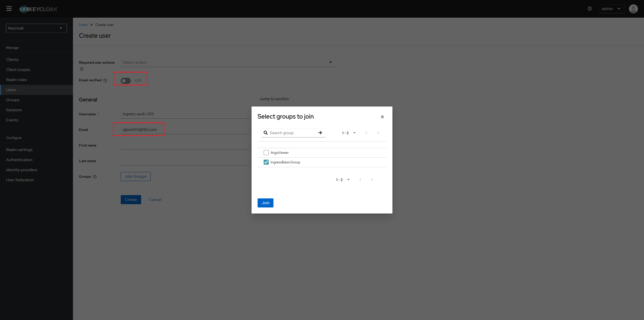This screenshot has height=320, width=644.
Task: Check the ArgoViewer group checkbox
Action: [266, 153]
